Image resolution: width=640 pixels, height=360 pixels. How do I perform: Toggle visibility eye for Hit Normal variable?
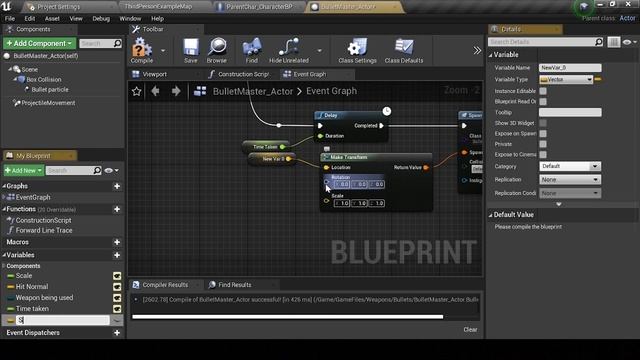click(117, 287)
